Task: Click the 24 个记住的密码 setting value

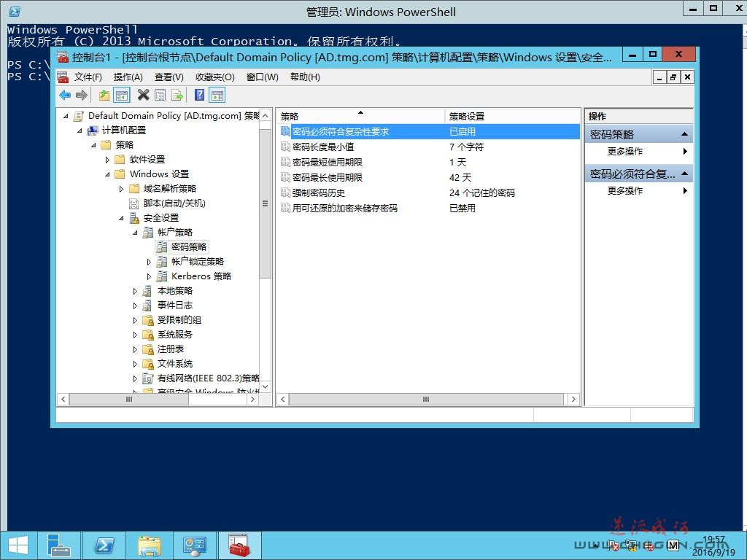Action: coord(481,192)
